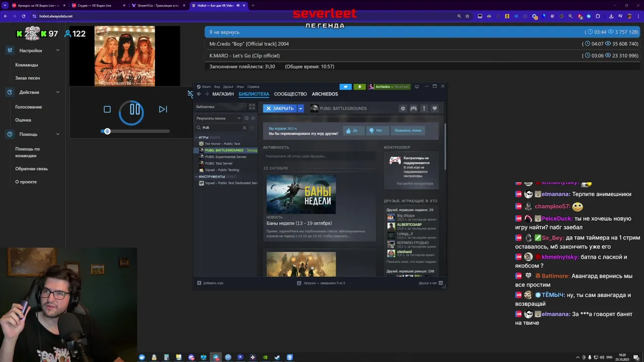Select playlist song K.MARO - Let's Go

422,55
